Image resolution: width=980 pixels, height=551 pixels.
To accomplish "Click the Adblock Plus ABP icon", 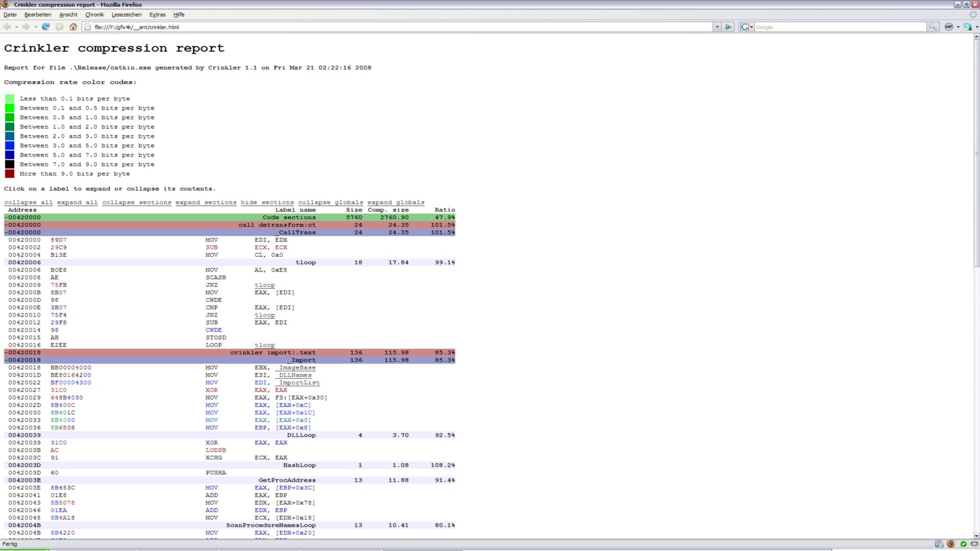I will tap(949, 27).
